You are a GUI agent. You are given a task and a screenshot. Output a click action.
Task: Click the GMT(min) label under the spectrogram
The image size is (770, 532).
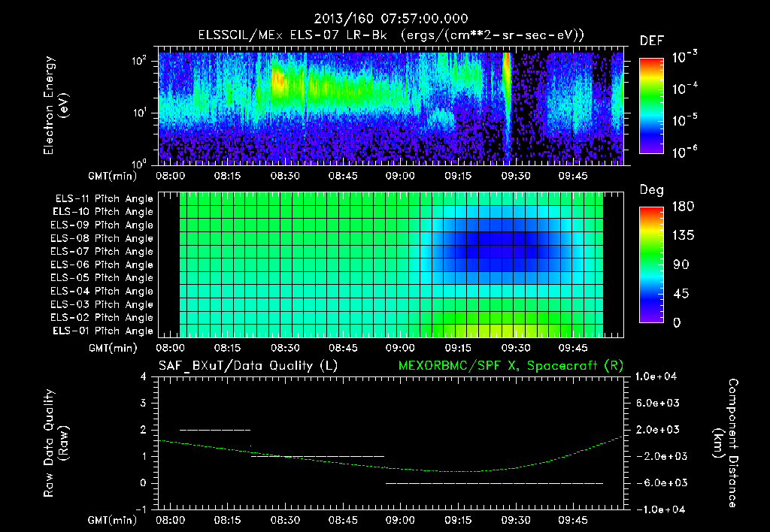click(113, 176)
